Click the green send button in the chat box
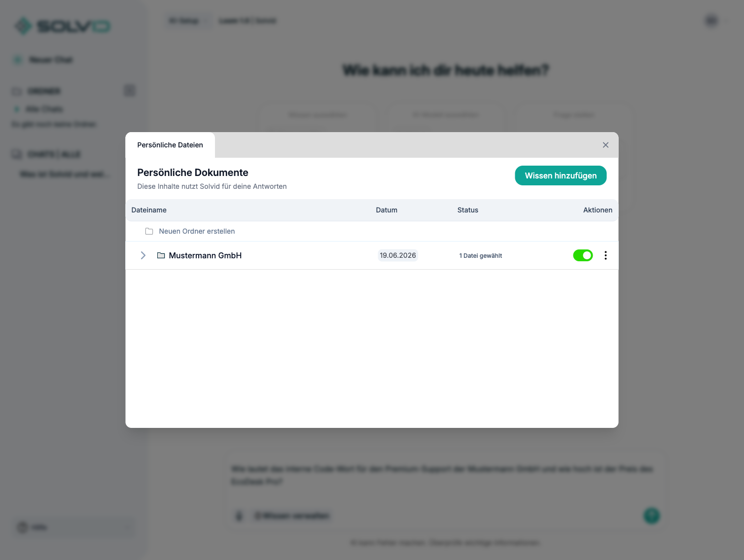Screen dimensions: 744x560 coord(651,516)
